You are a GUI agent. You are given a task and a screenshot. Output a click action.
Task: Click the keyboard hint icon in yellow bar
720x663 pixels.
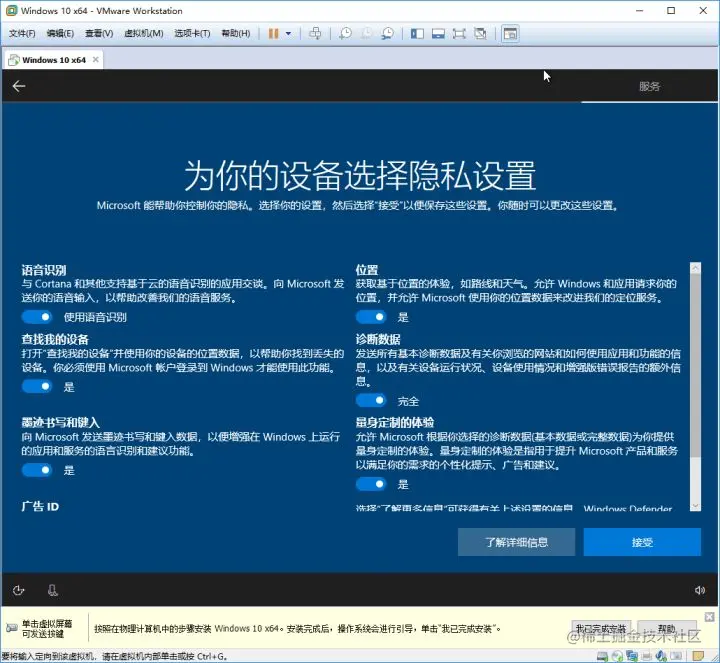(x=11, y=628)
